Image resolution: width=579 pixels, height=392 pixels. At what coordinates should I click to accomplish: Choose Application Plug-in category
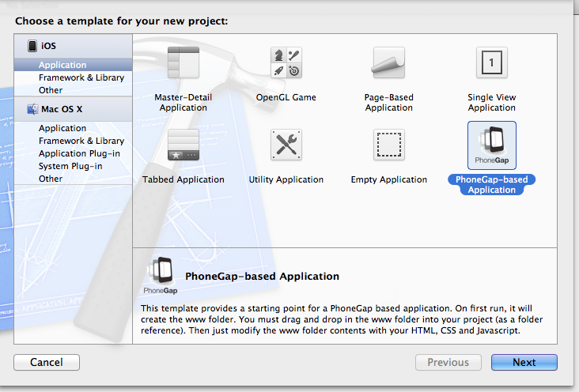[73, 153]
